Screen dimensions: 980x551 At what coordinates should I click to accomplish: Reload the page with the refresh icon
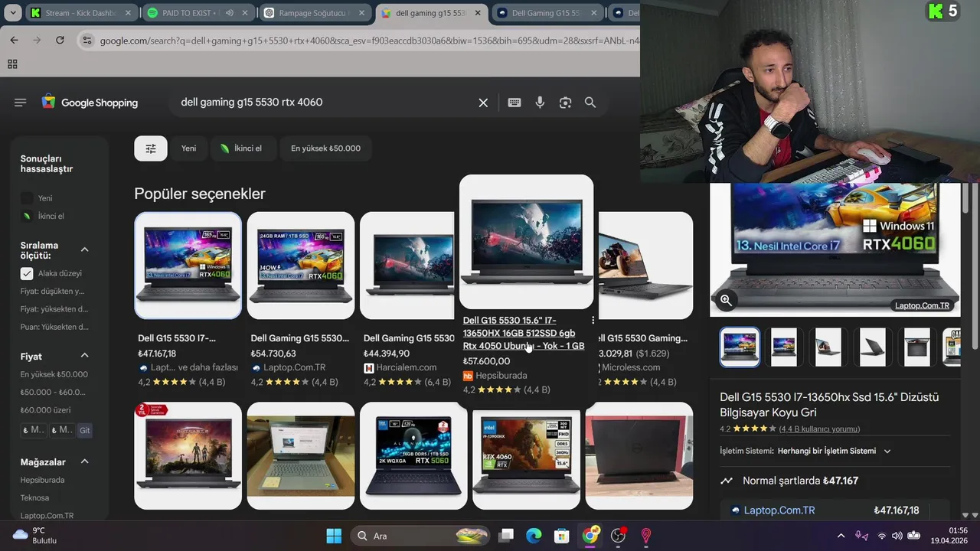click(x=60, y=40)
